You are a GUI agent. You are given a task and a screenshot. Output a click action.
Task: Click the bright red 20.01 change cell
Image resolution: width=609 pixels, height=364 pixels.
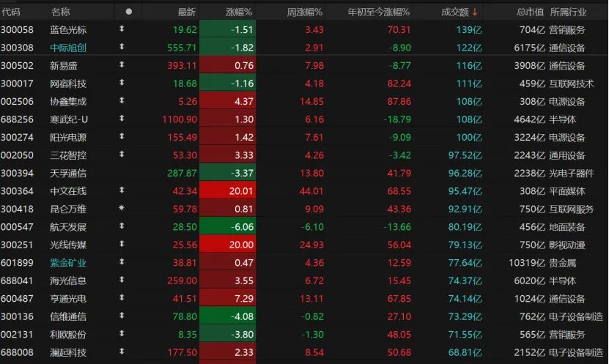[227, 191]
